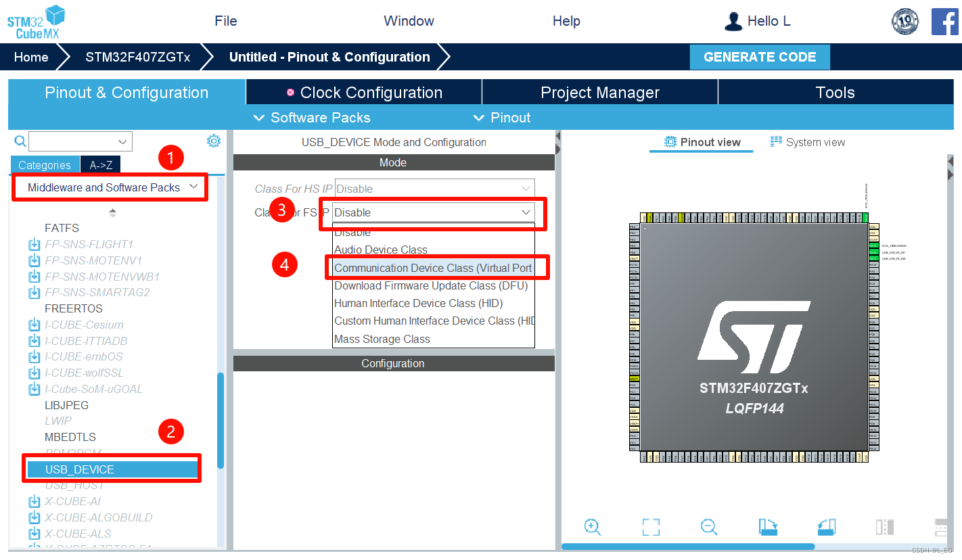Click the download icon next to I-CUBE-Cesium
The width and height of the screenshot is (962, 560).
tap(35, 325)
